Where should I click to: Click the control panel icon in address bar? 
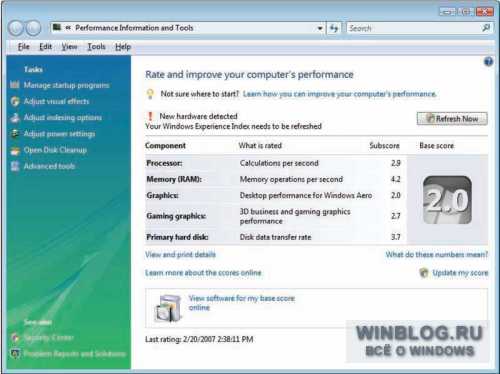click(57, 27)
